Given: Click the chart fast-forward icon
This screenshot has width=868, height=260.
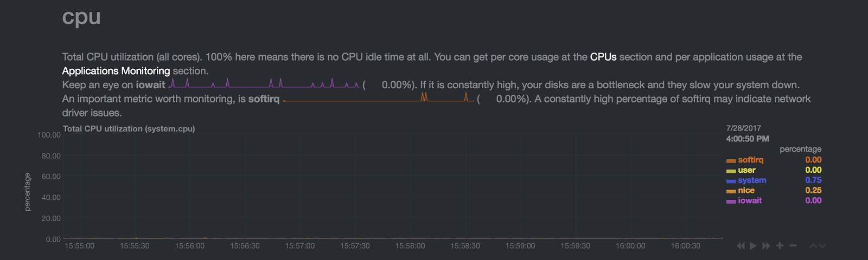Looking at the screenshot, I should point(766,246).
